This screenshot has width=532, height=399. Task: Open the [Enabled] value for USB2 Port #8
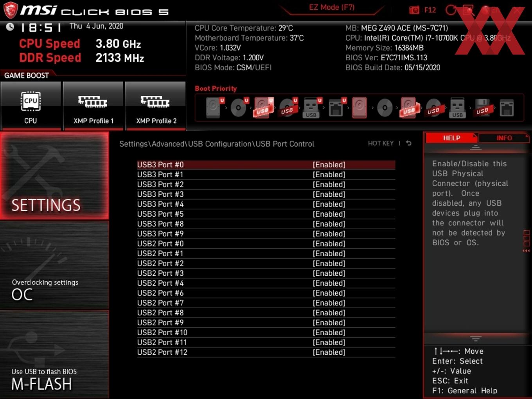point(329,313)
